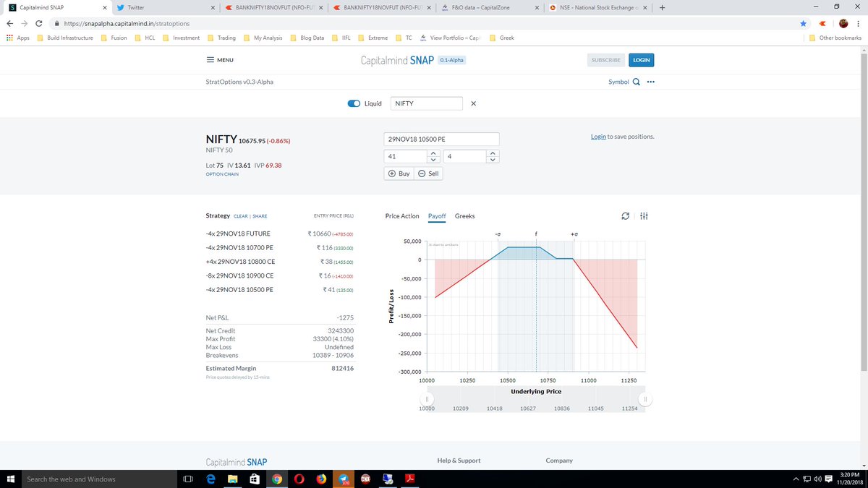The height and width of the screenshot is (488, 868).
Task: Open File Explorer from taskbar
Action: [233, 479]
